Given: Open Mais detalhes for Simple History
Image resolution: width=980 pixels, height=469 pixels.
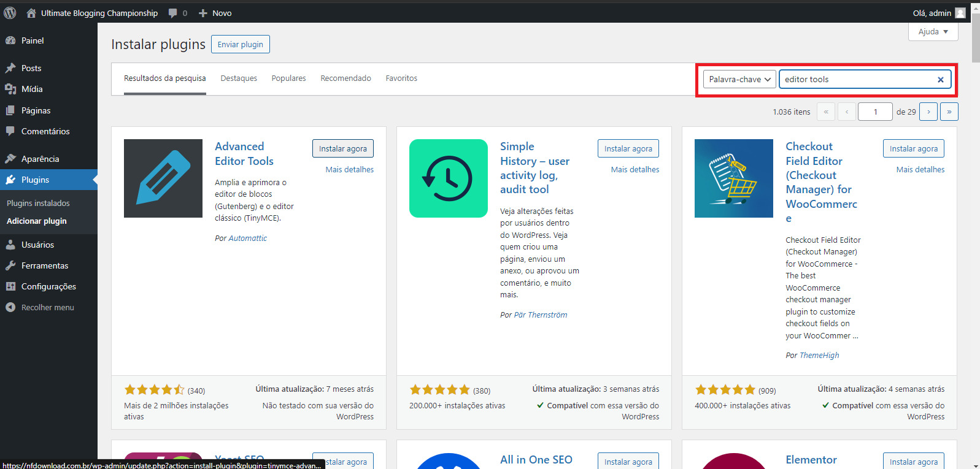Looking at the screenshot, I should point(635,170).
